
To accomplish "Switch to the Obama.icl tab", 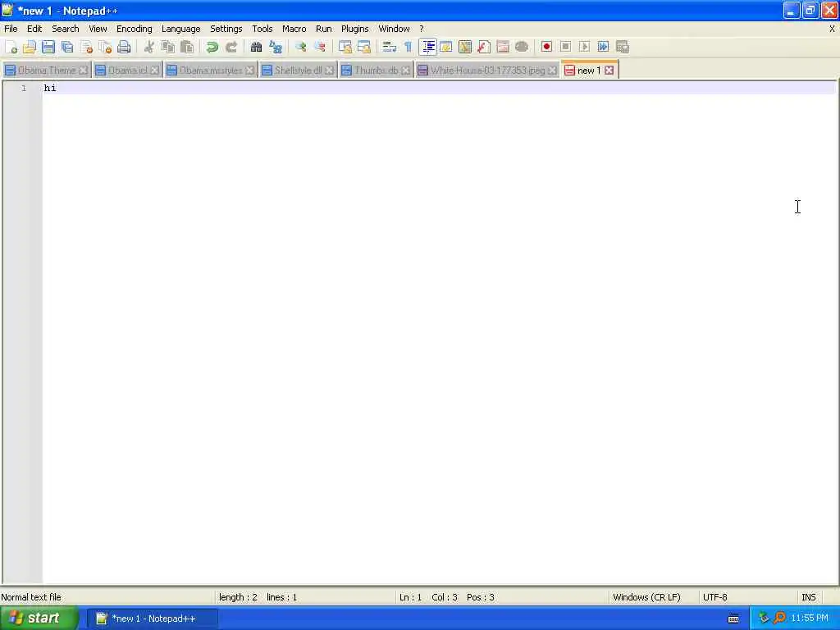I will [x=127, y=71].
